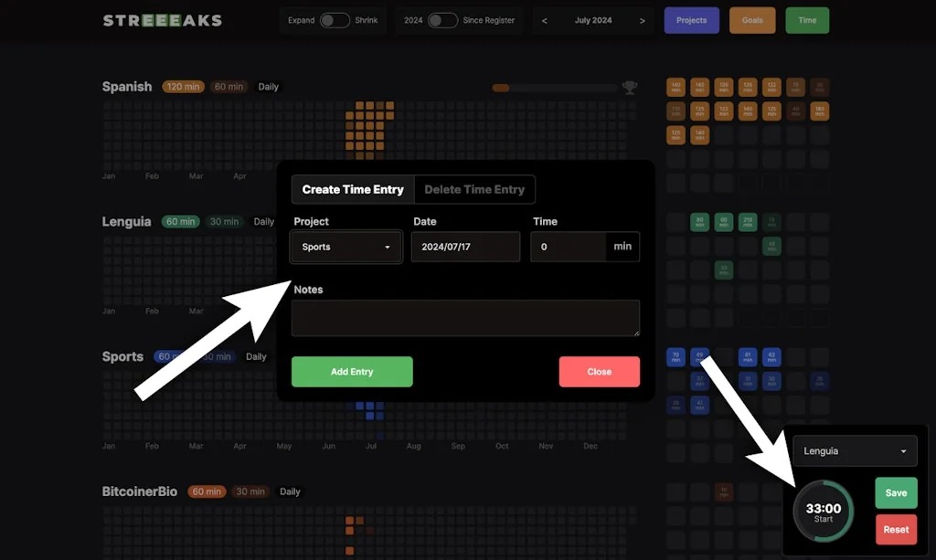The image size is (936, 560).
Task: Click inside the Notes text area
Action: click(x=465, y=318)
